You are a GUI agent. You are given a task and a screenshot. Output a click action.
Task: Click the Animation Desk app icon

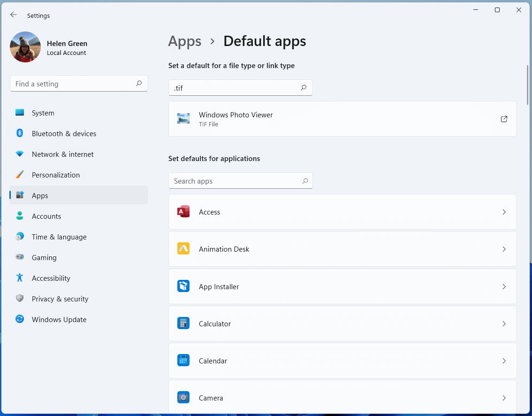coord(183,248)
